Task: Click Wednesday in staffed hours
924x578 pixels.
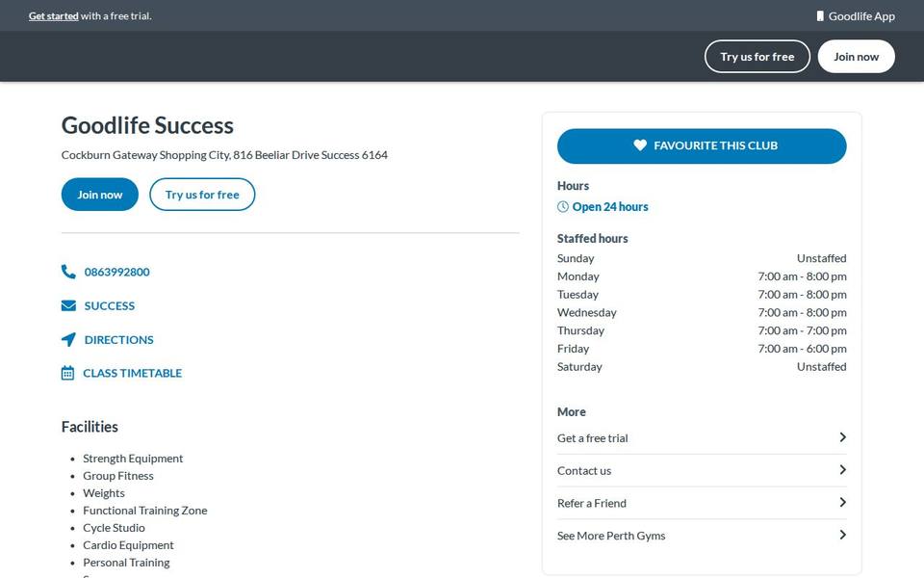Action: pos(586,312)
